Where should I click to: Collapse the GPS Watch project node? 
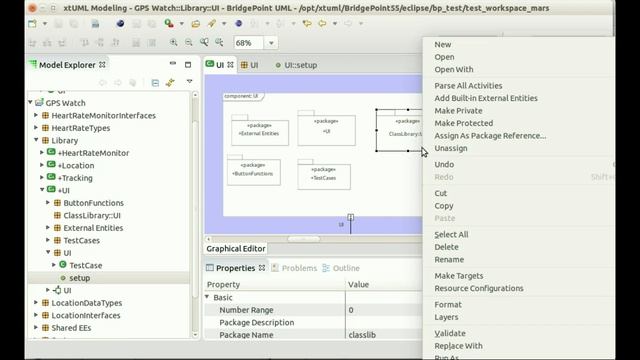click(30, 102)
